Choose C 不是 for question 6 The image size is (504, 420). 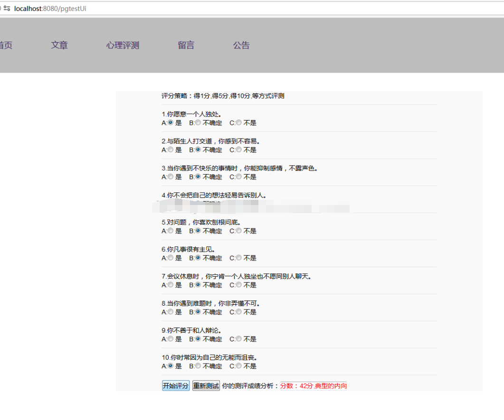click(239, 258)
